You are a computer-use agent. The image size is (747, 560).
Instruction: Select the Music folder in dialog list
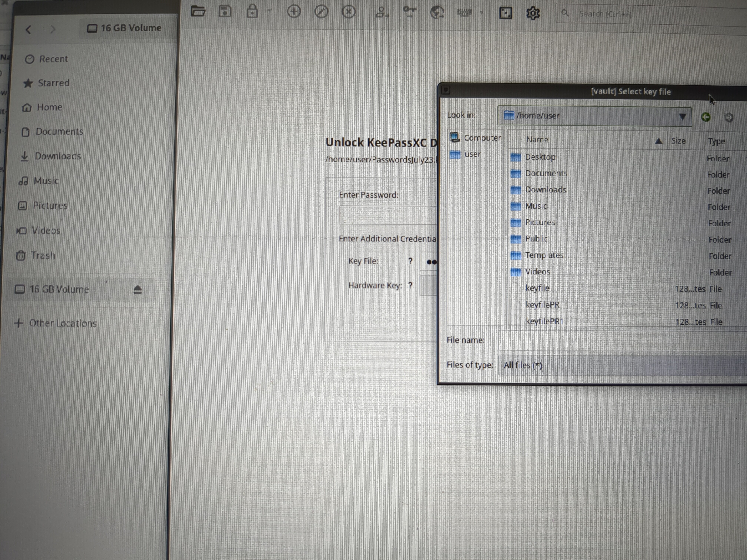coord(628,206)
